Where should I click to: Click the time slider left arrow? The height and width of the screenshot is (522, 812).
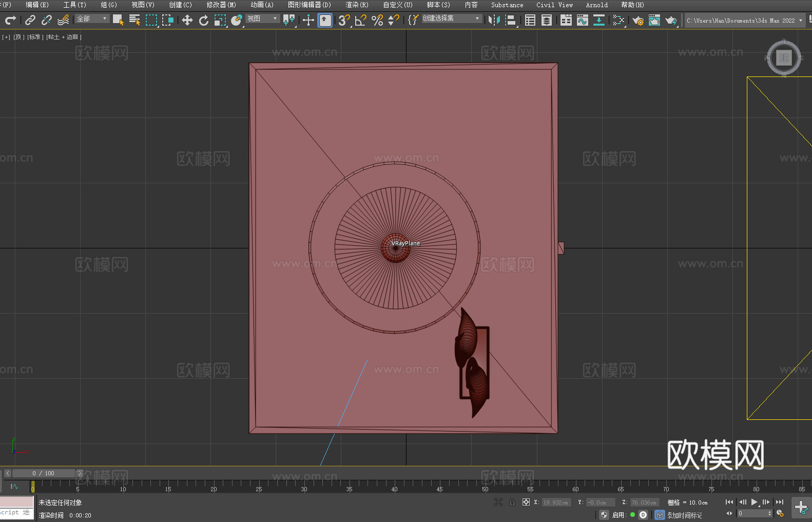tap(8, 473)
